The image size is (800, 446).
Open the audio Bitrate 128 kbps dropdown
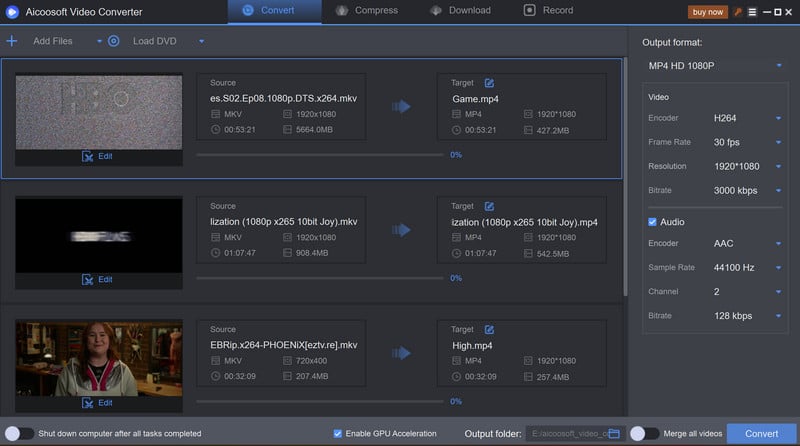click(747, 316)
